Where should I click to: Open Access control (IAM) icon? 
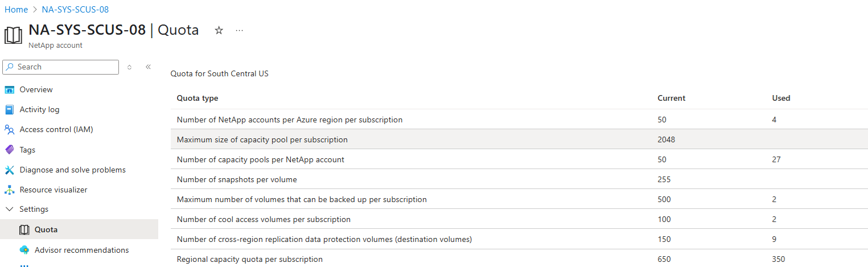[9, 130]
